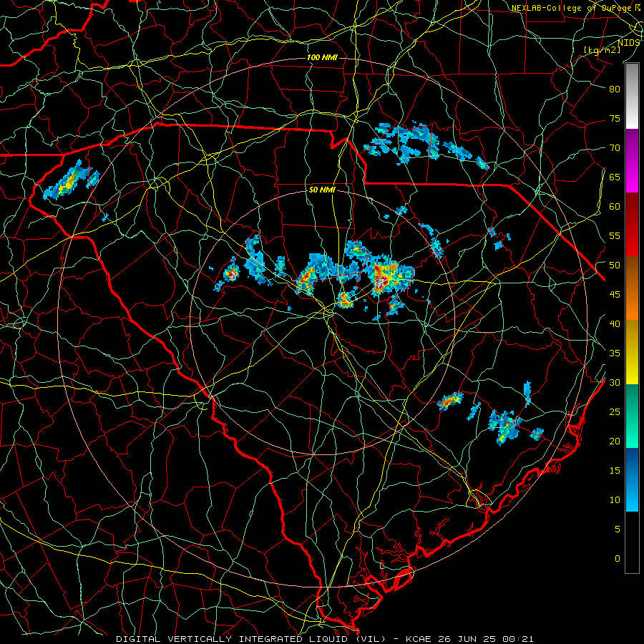The height and width of the screenshot is (644, 644).
Task: Pick the magenta-purple segment of the color bar
Action: click(632, 160)
